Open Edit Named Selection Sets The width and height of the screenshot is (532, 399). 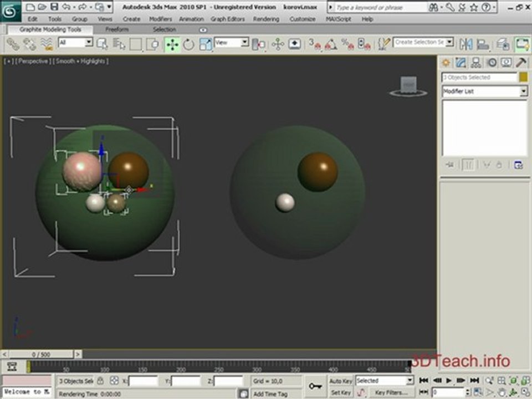pos(384,44)
